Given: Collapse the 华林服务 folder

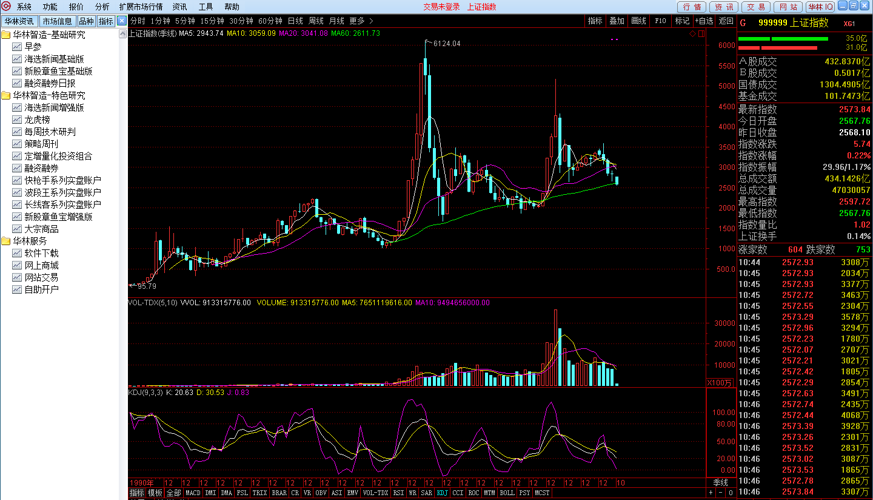Looking at the screenshot, I should pyautogui.click(x=6, y=241).
